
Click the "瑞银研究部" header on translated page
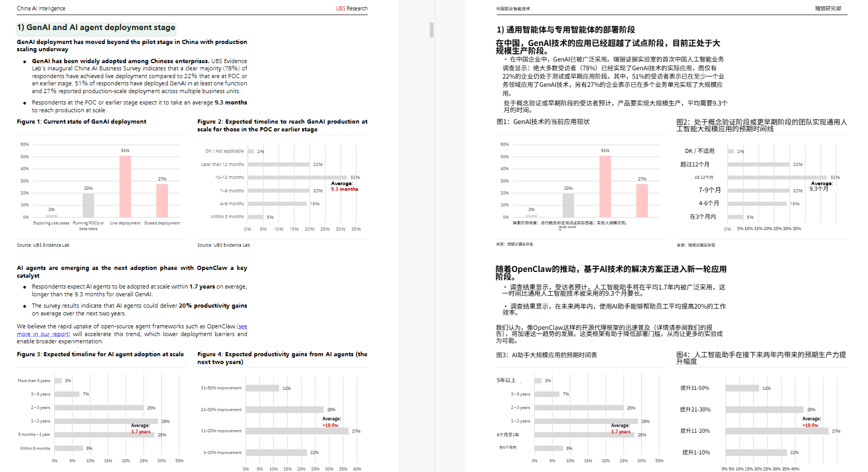pyautogui.click(x=828, y=8)
